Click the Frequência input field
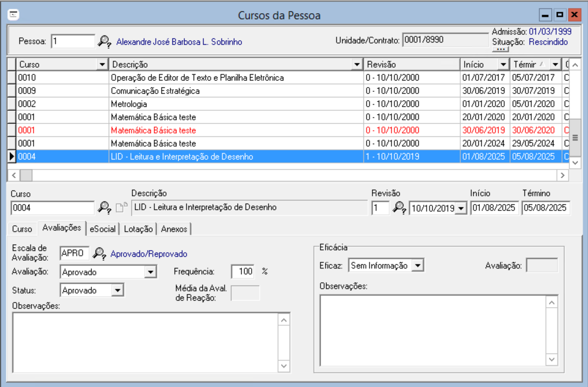This screenshot has height=387, width=588. click(243, 271)
